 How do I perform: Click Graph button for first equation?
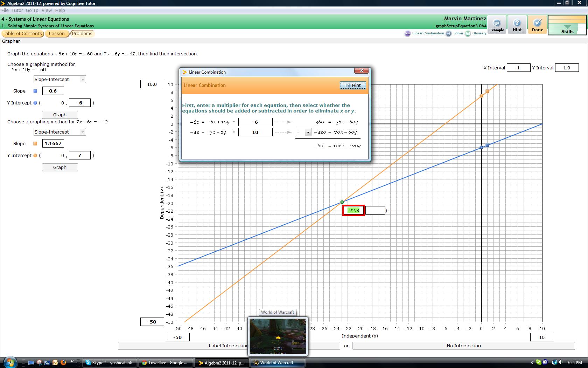tap(60, 115)
